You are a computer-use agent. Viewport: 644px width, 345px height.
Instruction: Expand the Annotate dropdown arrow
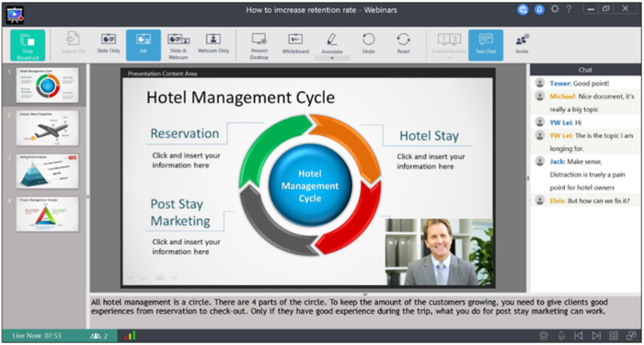332,58
